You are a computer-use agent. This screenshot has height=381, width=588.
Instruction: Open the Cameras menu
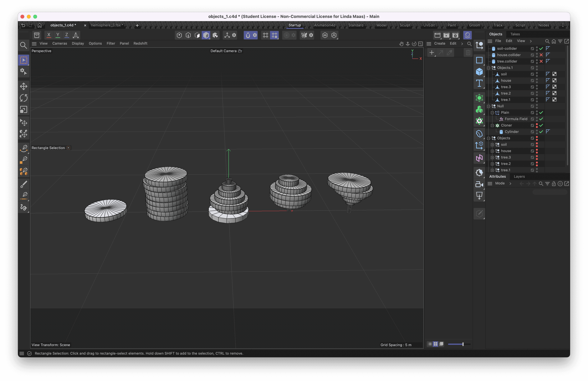(60, 43)
